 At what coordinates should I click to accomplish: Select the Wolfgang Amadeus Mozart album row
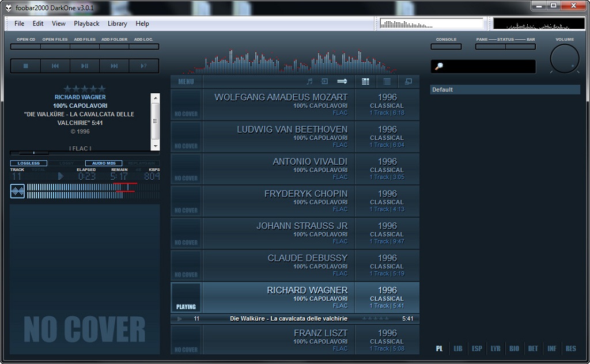[x=295, y=105]
